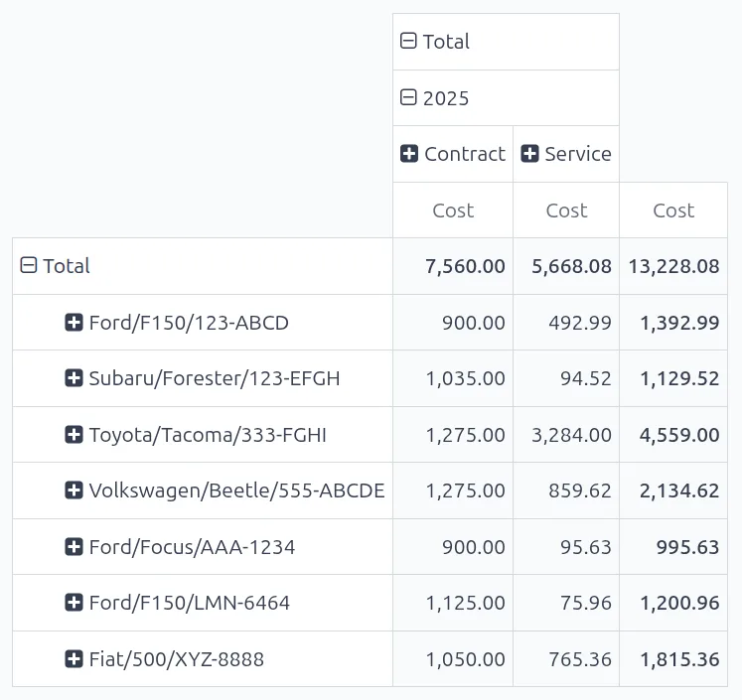Viewport: 742px width, 700px height.
Task: Select the 1,035.00 contract cost cell
Action: (453, 378)
